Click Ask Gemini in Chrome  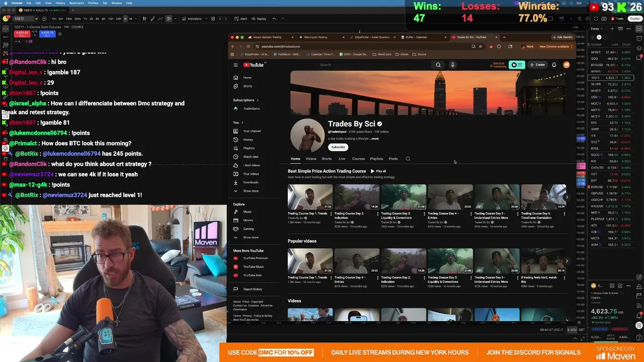coord(562,37)
